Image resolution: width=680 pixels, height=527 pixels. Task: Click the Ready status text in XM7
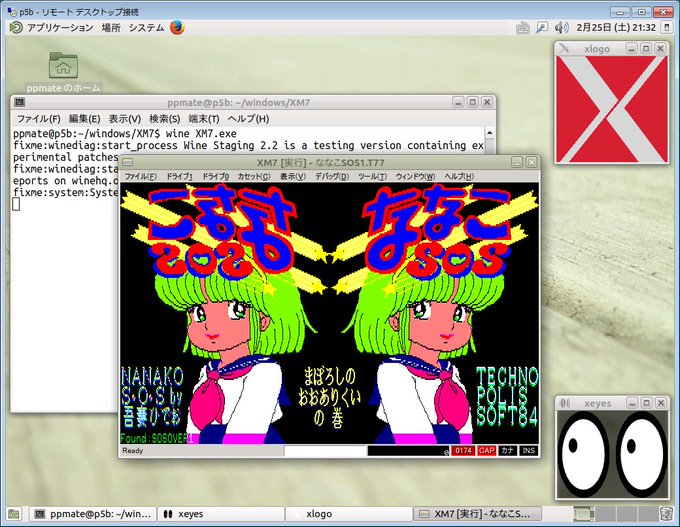click(x=133, y=451)
